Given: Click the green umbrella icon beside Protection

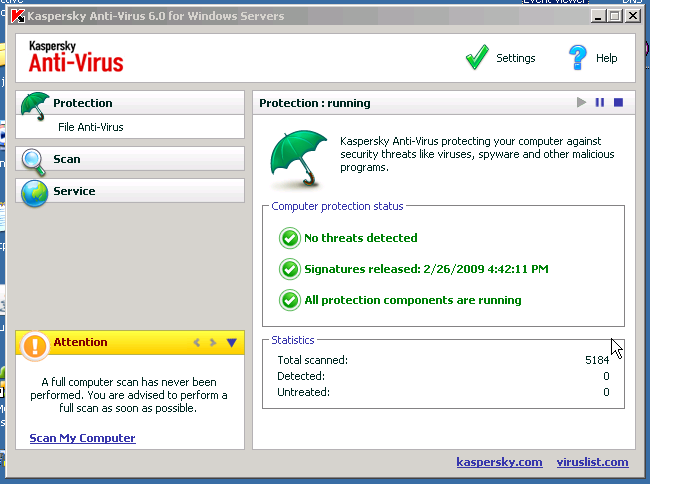Looking at the screenshot, I should click(35, 106).
